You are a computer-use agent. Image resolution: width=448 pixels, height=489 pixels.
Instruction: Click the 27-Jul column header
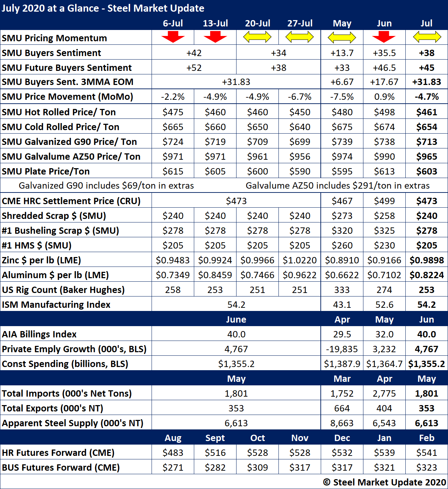(x=300, y=23)
